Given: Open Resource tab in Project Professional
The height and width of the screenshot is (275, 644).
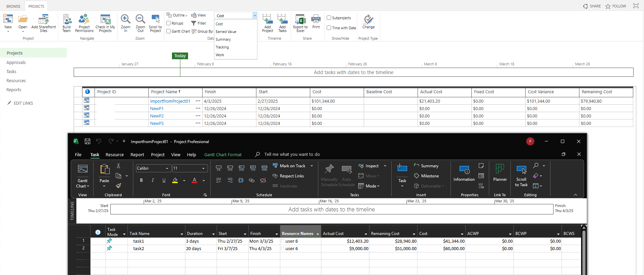Looking at the screenshot, I should [x=115, y=154].
